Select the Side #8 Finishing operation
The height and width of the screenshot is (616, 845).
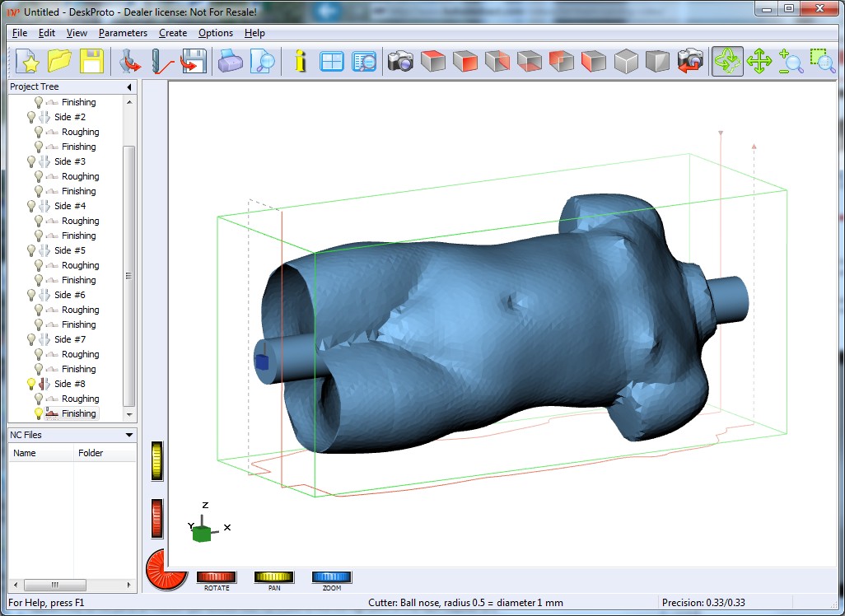click(x=78, y=413)
